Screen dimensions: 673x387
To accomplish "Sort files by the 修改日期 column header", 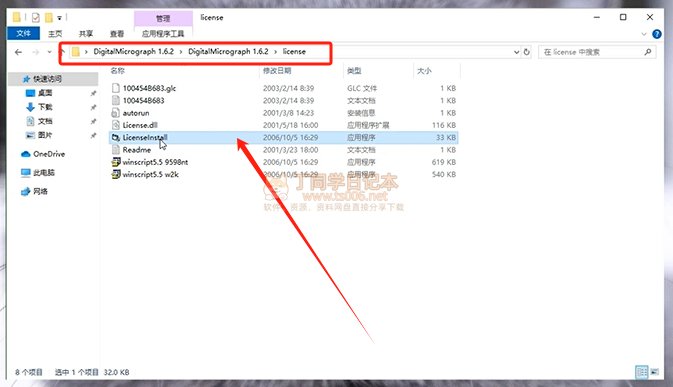I will pos(277,70).
